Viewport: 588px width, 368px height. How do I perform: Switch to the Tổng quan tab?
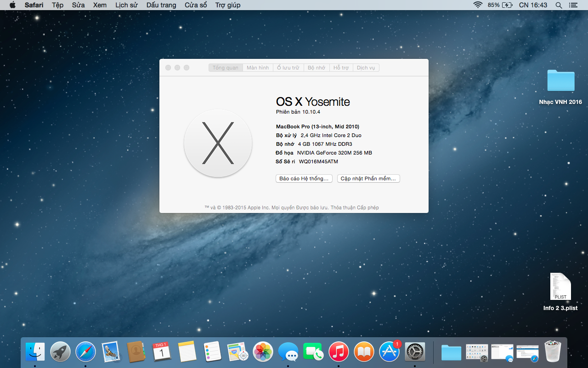coord(226,68)
